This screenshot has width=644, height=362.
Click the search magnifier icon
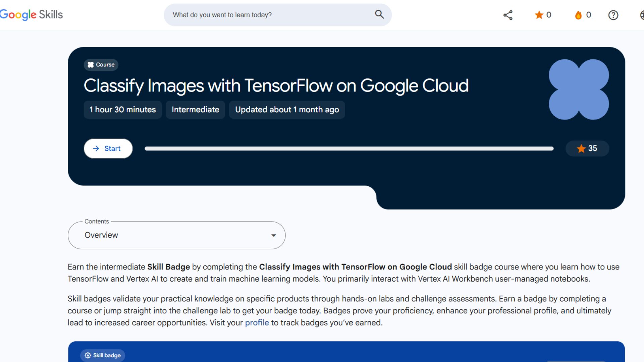click(x=379, y=14)
